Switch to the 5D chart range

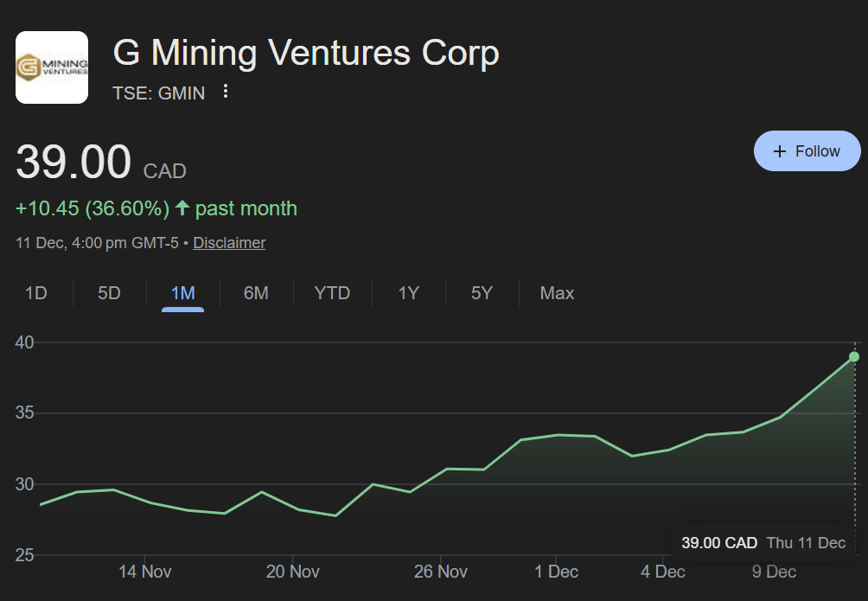[109, 293]
